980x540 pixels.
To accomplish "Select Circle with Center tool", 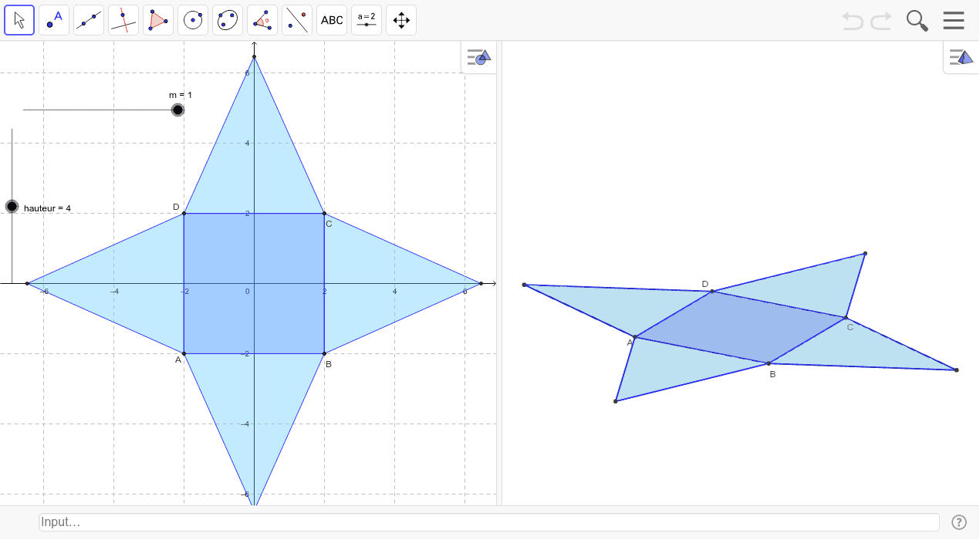I will tap(193, 20).
